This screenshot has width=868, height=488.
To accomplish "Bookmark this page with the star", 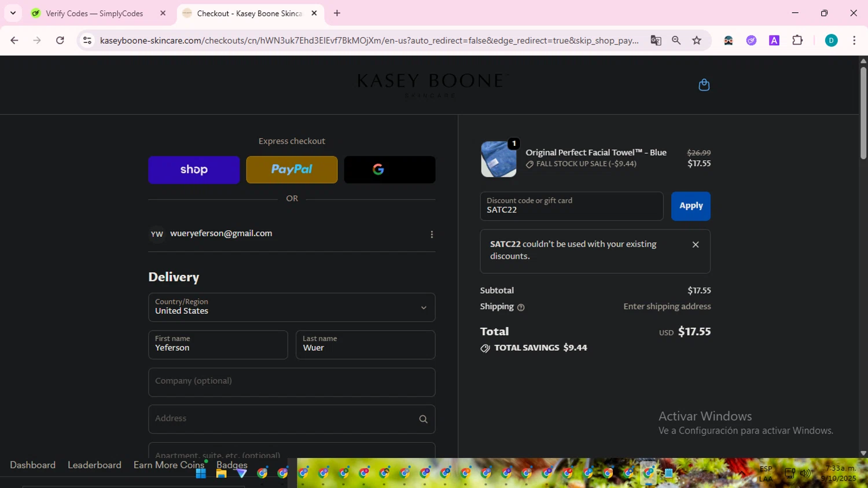I will 697,41.
